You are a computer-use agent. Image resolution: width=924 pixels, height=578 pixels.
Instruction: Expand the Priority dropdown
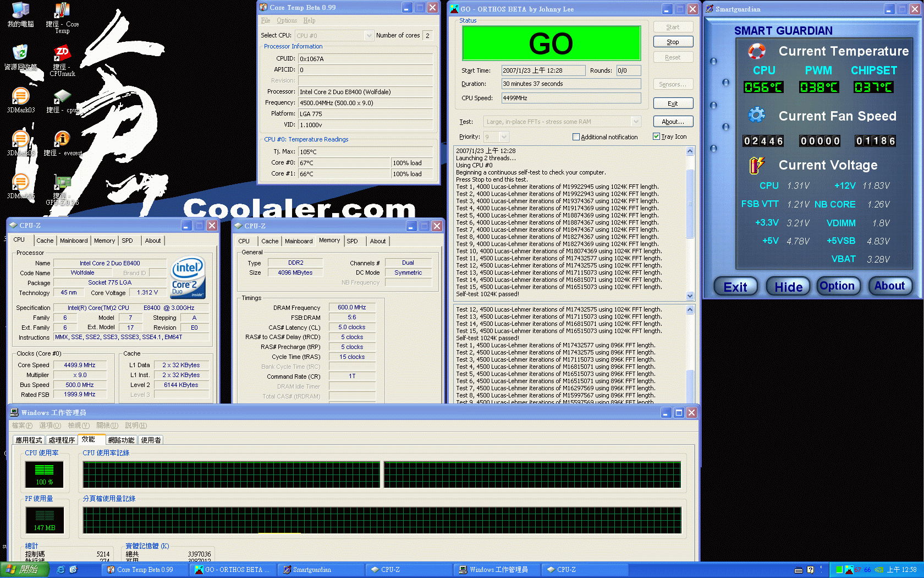point(504,137)
